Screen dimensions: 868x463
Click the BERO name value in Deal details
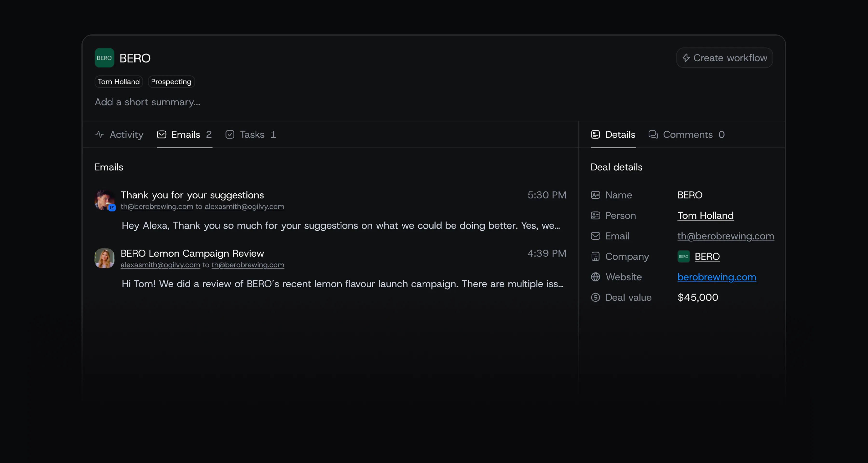690,195
